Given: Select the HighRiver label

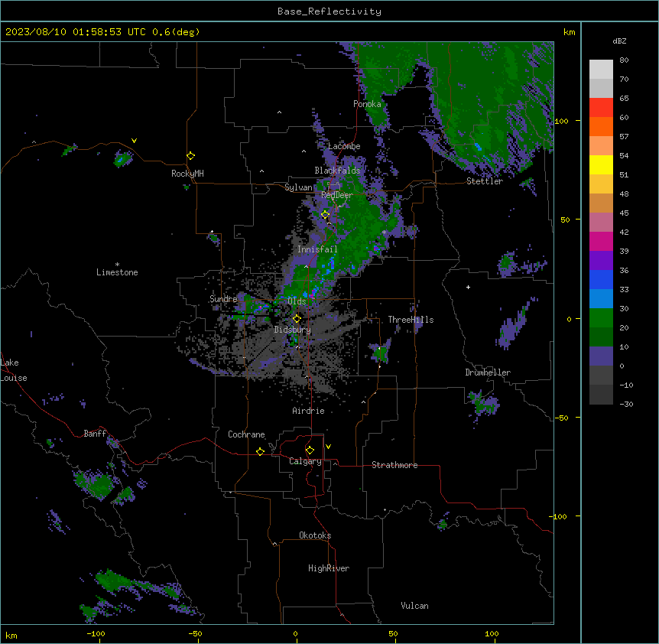Looking at the screenshot, I should pos(329,568).
